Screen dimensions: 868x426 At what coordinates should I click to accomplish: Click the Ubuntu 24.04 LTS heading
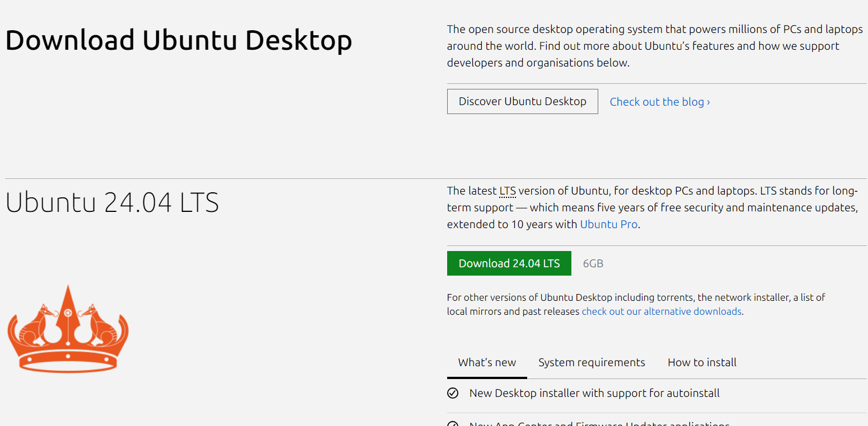pyautogui.click(x=112, y=202)
